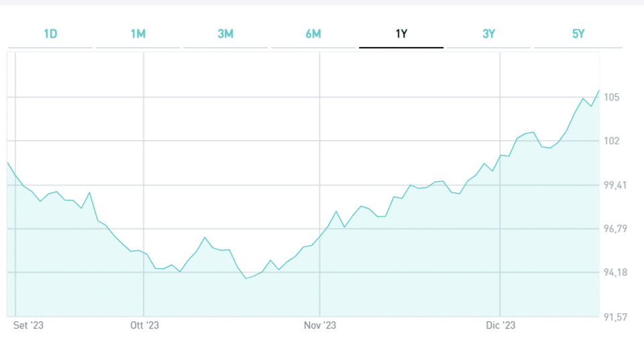Click the Ott '23 axis label
Image resolution: width=644 pixels, height=344 pixels.
(143, 326)
